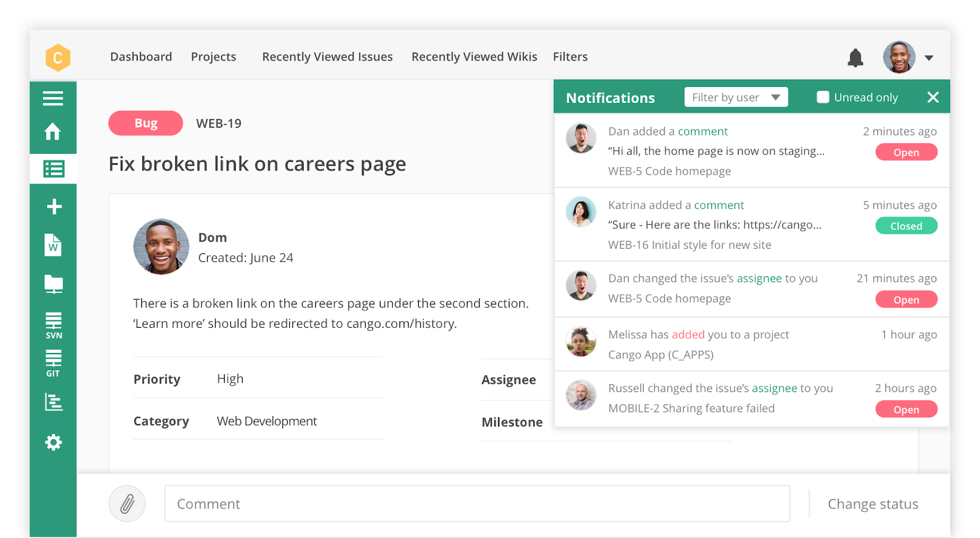The height and width of the screenshot is (538, 980).
Task: Go to Recently Viewed Issues
Action: tap(327, 57)
